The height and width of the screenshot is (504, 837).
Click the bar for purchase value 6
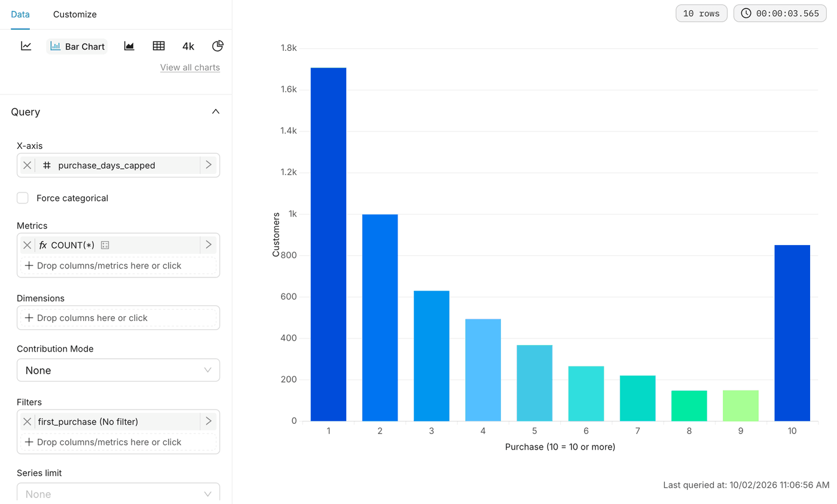586,393
